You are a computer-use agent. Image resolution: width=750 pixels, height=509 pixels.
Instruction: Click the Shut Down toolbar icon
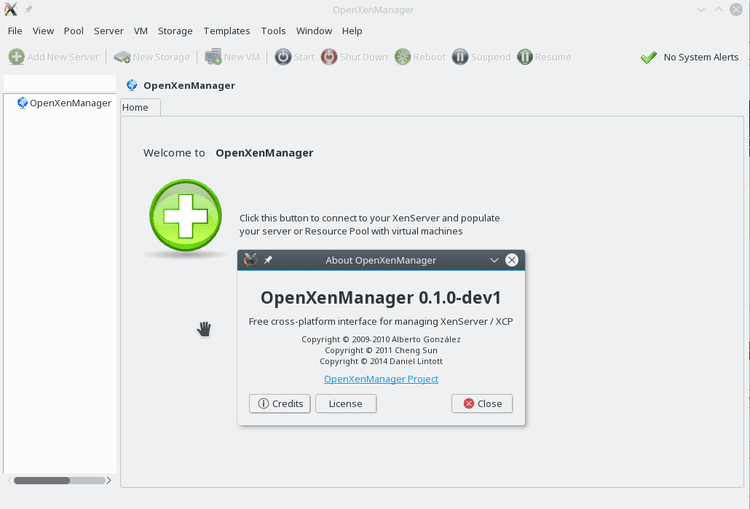[x=329, y=57]
